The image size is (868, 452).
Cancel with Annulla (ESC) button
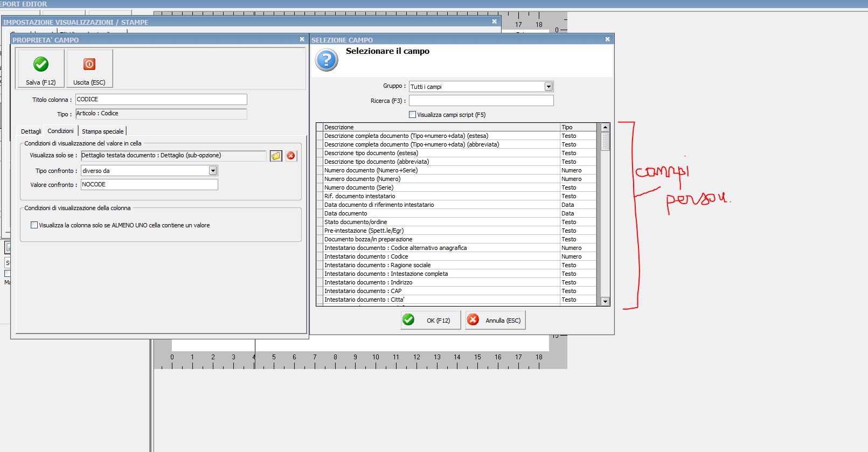click(x=495, y=320)
